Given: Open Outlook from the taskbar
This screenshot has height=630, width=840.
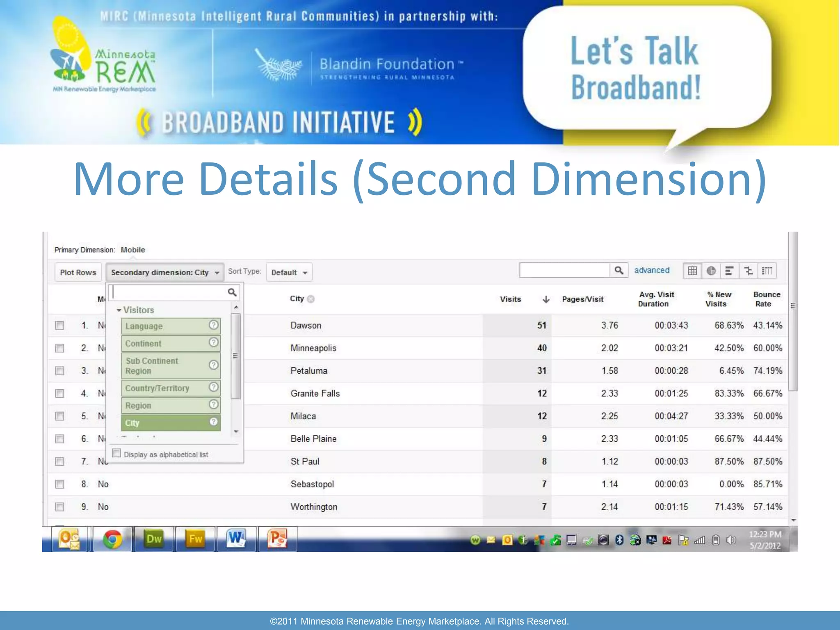Looking at the screenshot, I should pos(70,539).
